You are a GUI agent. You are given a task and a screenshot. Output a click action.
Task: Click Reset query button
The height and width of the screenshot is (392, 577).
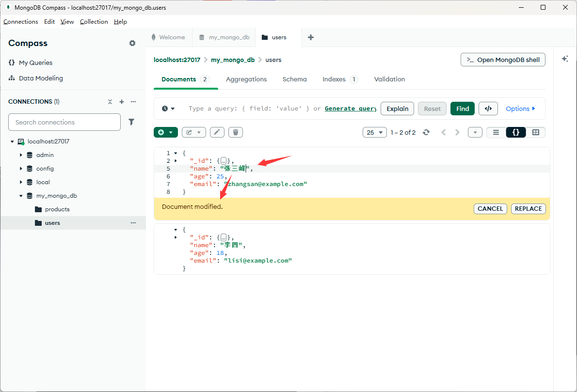point(432,109)
